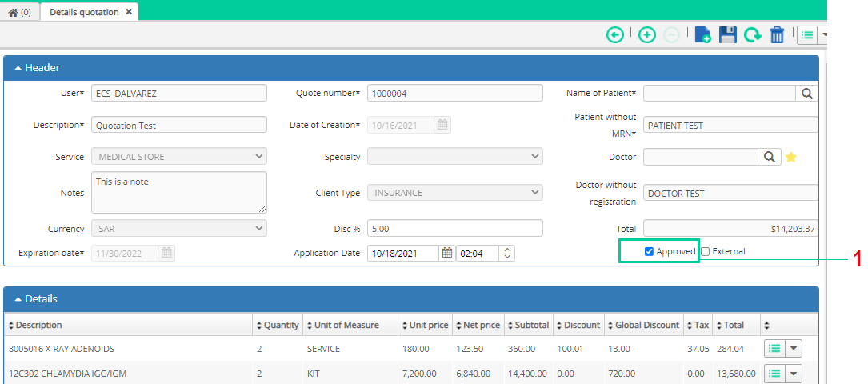
Task: Click into the Disc % input field
Action: pos(455,229)
